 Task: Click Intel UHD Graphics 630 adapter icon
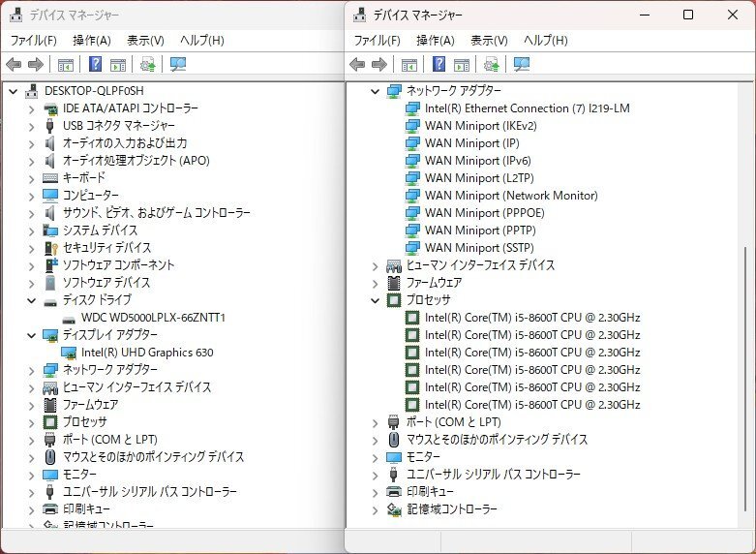(x=69, y=353)
